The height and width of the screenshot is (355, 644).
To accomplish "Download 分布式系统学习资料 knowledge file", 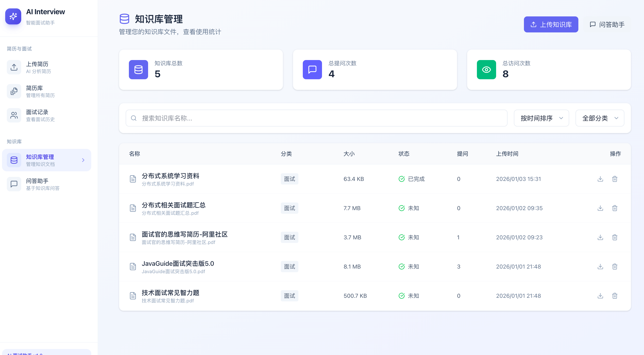I will (600, 179).
